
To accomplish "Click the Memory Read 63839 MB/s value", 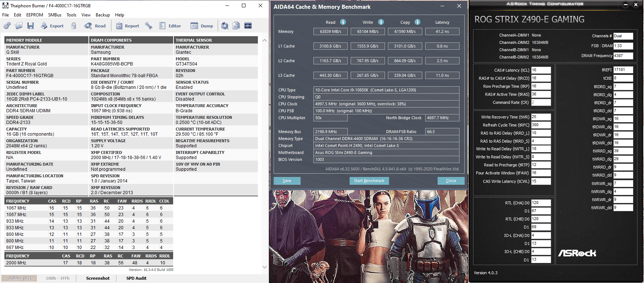I will (331, 31).
